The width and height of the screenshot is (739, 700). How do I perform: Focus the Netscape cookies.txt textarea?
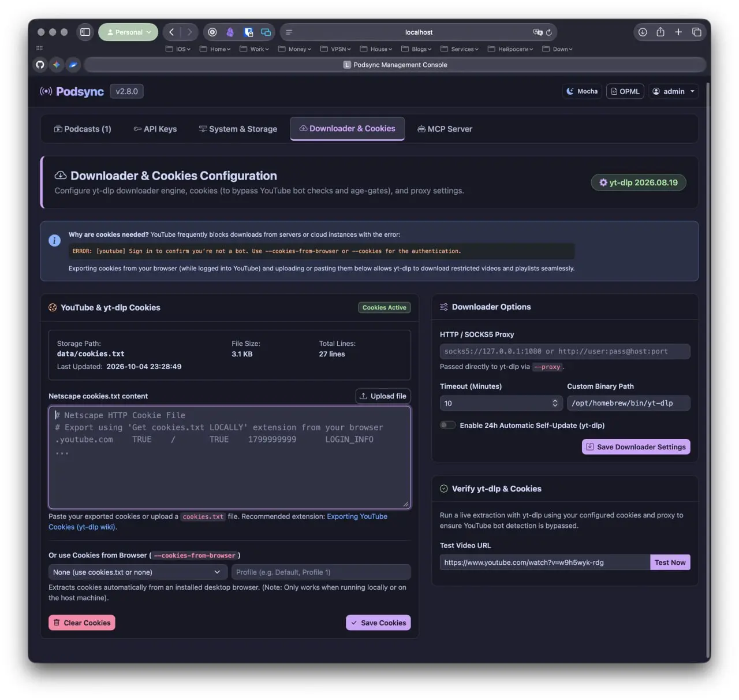(230, 457)
